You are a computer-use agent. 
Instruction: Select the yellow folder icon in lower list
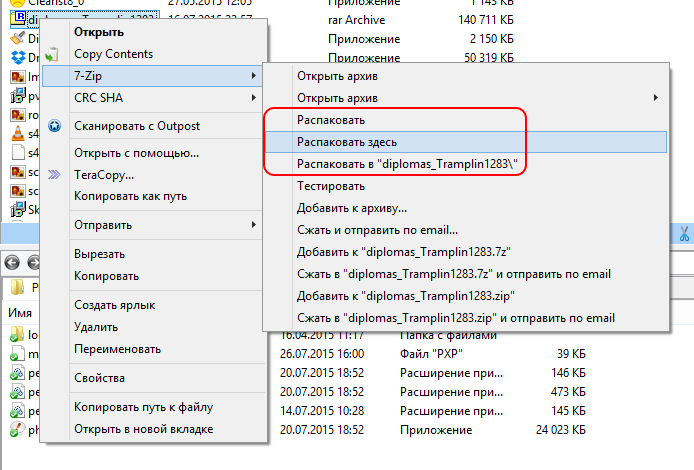tap(17, 334)
